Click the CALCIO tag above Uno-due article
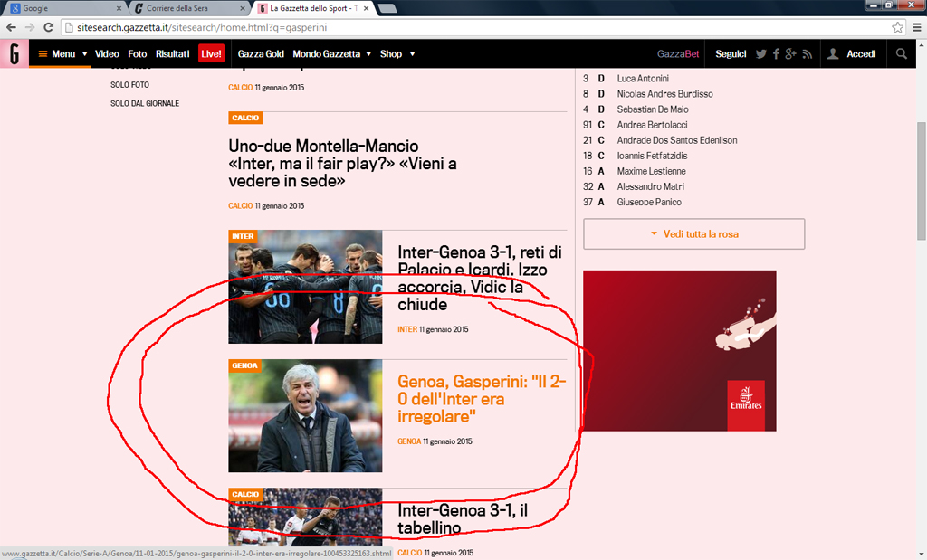This screenshot has width=927, height=560. tap(245, 119)
